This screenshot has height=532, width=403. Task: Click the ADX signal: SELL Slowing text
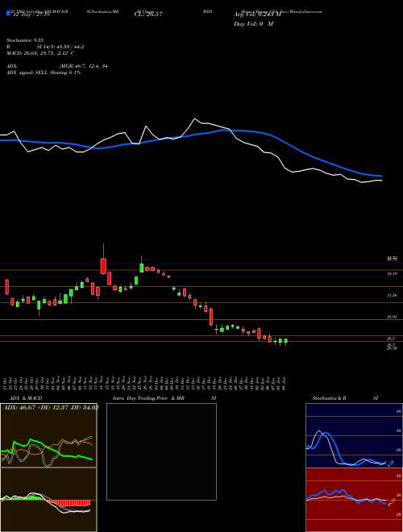[x=44, y=73]
